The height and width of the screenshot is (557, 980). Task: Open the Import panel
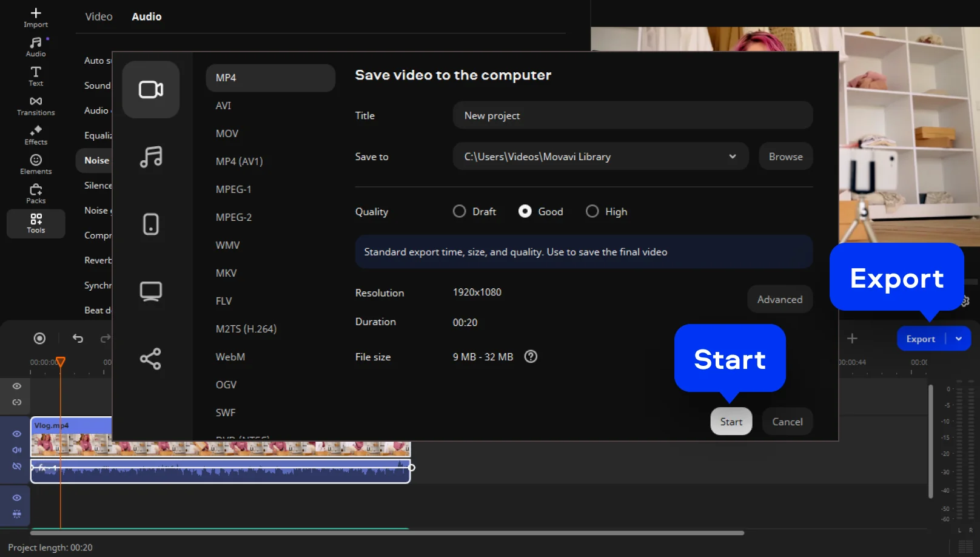pyautogui.click(x=36, y=17)
